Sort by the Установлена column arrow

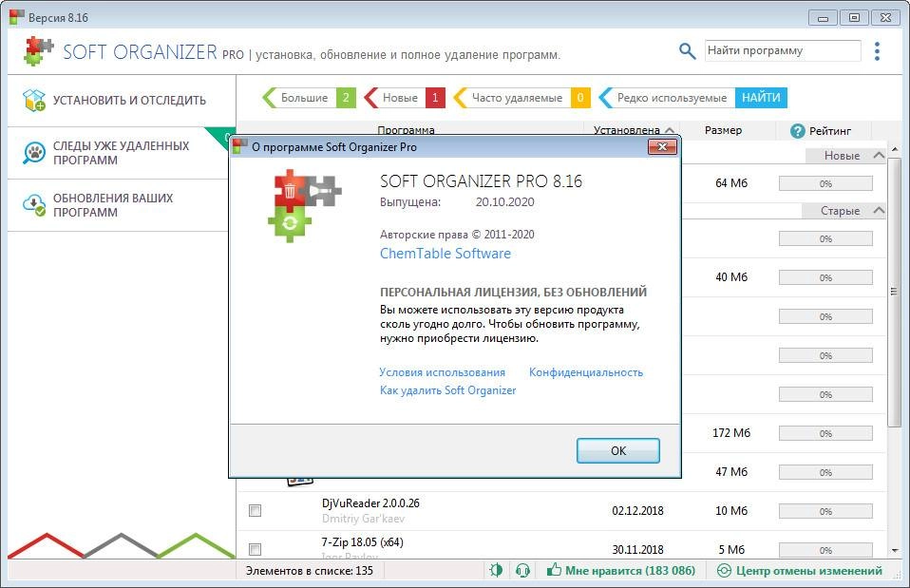point(670,130)
